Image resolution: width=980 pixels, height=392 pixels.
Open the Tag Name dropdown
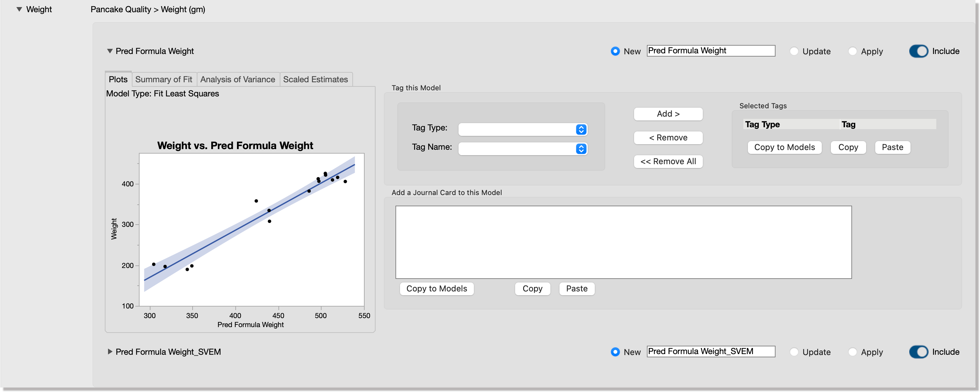(x=523, y=149)
